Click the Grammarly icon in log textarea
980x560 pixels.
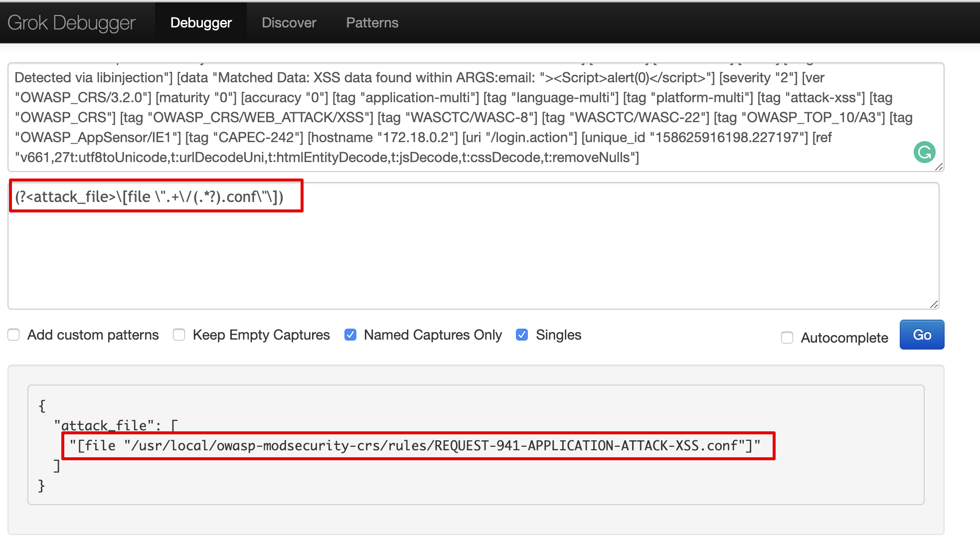click(x=924, y=152)
